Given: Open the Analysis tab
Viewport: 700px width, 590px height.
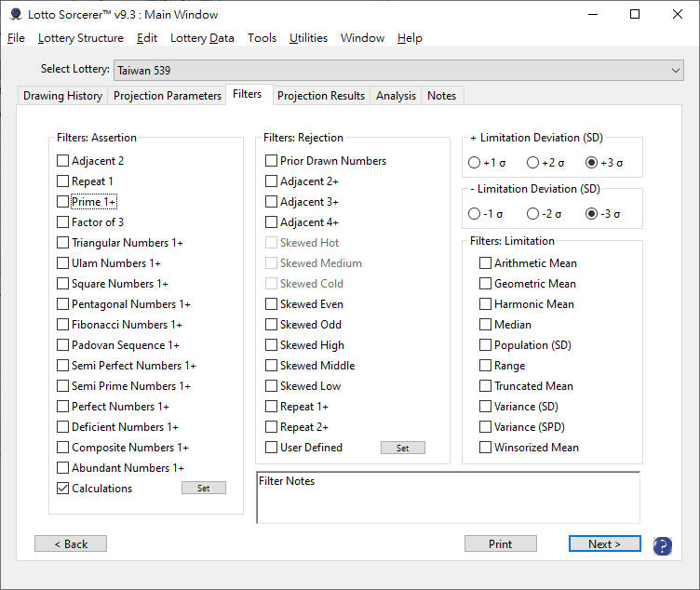Looking at the screenshot, I should [396, 96].
